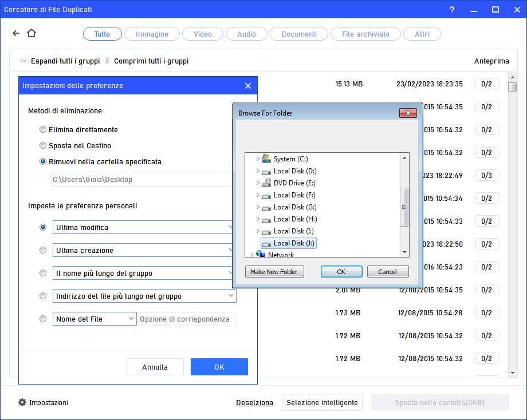
Task: Expand Local Disk (D:) in the tree
Action: [x=258, y=171]
